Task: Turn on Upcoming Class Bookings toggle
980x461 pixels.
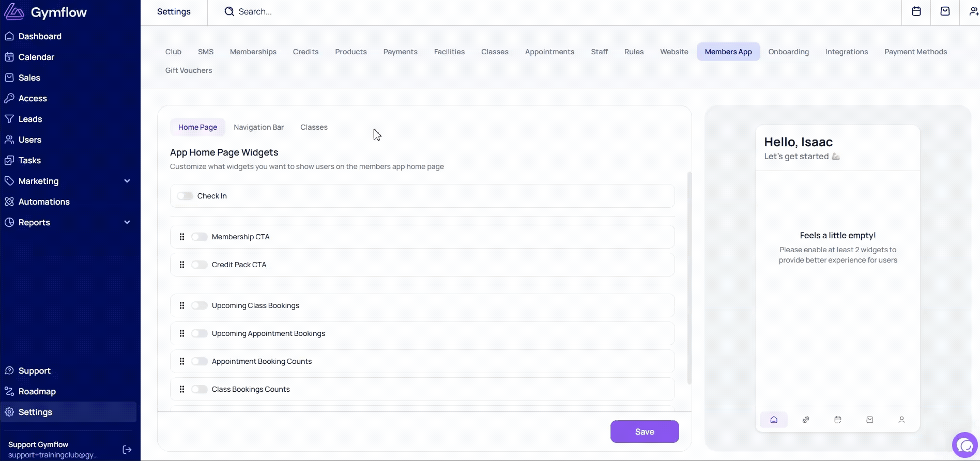Action: (x=199, y=305)
